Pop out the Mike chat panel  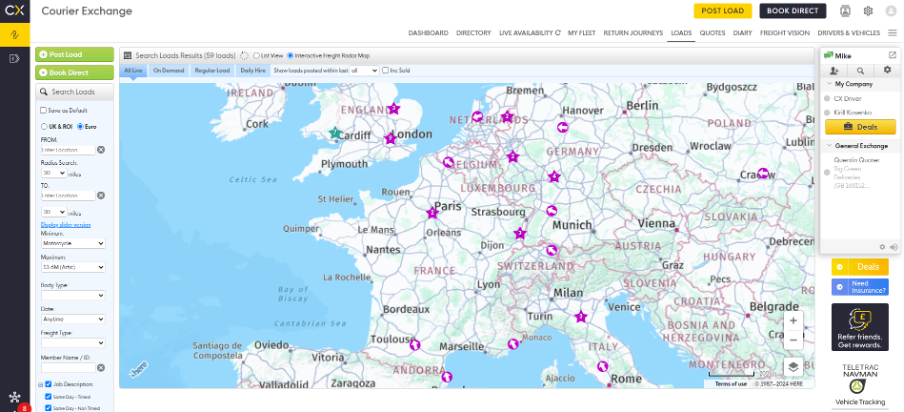point(892,55)
